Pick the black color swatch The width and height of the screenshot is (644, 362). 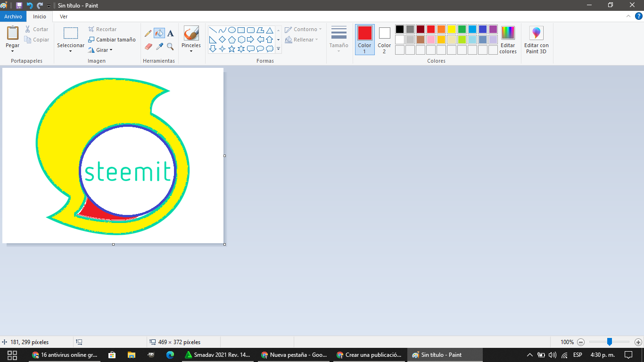[400, 29]
